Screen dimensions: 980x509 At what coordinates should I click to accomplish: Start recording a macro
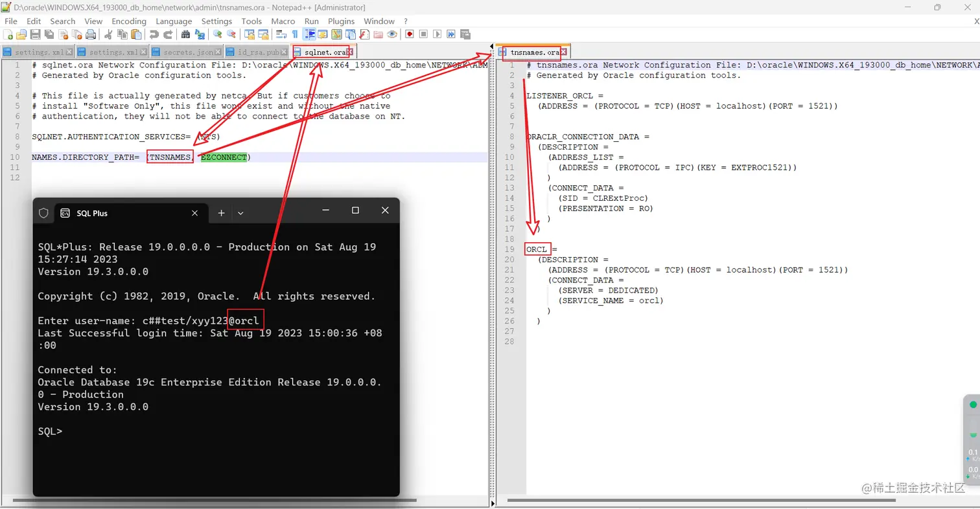[x=410, y=34]
